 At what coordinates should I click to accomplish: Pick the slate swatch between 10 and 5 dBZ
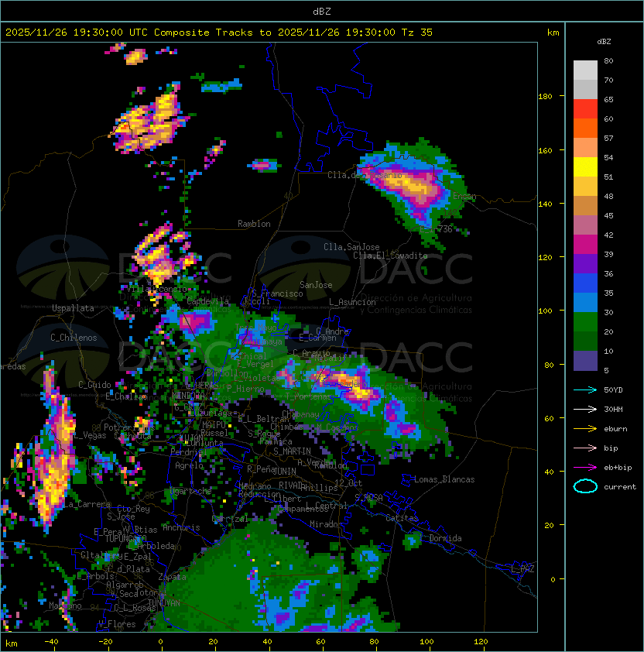point(585,361)
